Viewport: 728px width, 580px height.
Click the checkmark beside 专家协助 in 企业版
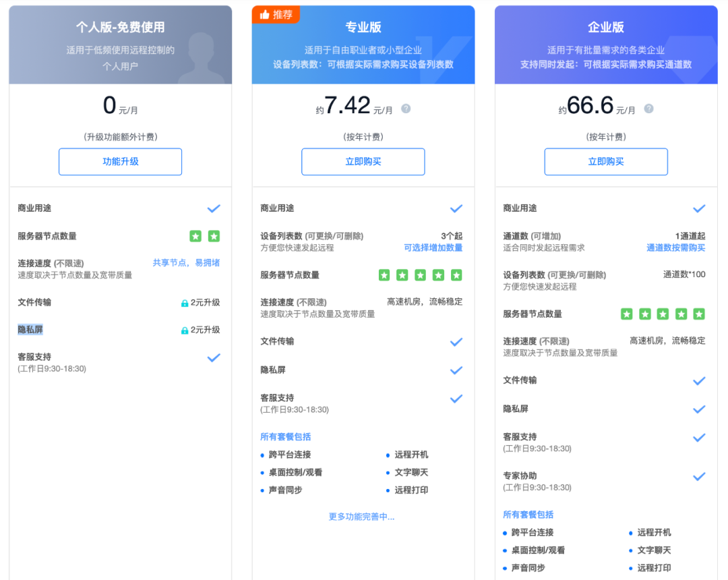click(x=699, y=477)
